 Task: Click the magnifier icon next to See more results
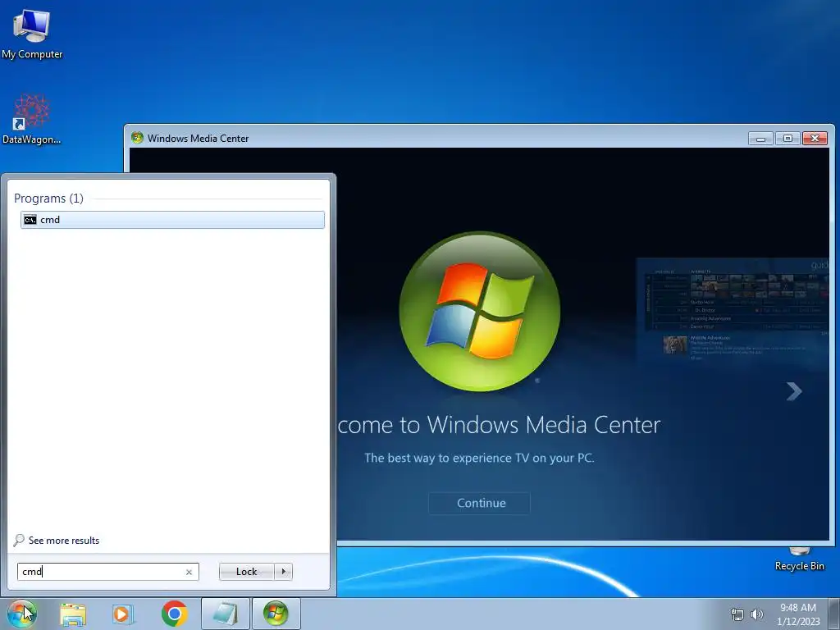tap(19, 540)
